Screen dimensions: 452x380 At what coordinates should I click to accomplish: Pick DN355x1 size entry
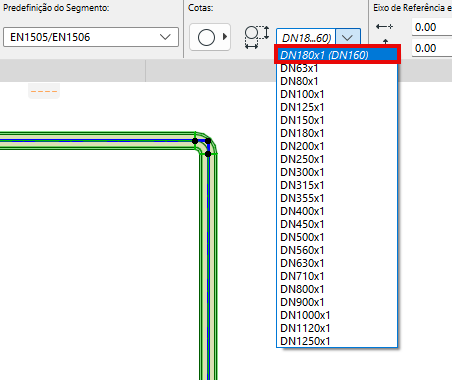pos(337,198)
